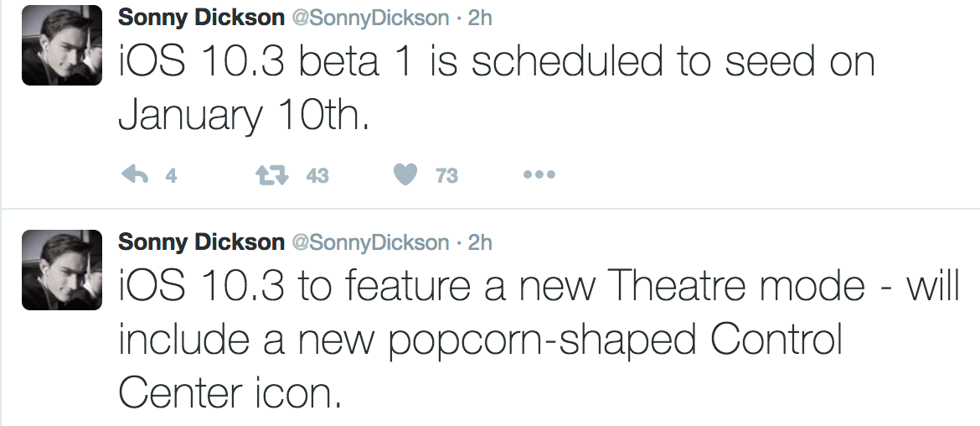Viewport: 980px width, 426px height.
Task: Open the Sonny Dickson name link on the second tweet
Action: (x=202, y=243)
